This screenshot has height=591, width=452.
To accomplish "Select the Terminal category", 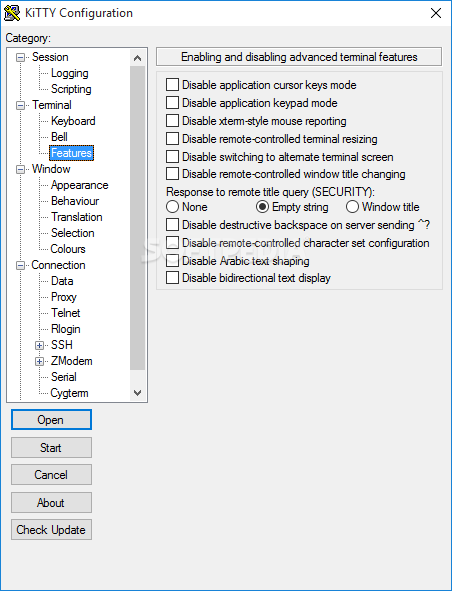I will point(52,105).
